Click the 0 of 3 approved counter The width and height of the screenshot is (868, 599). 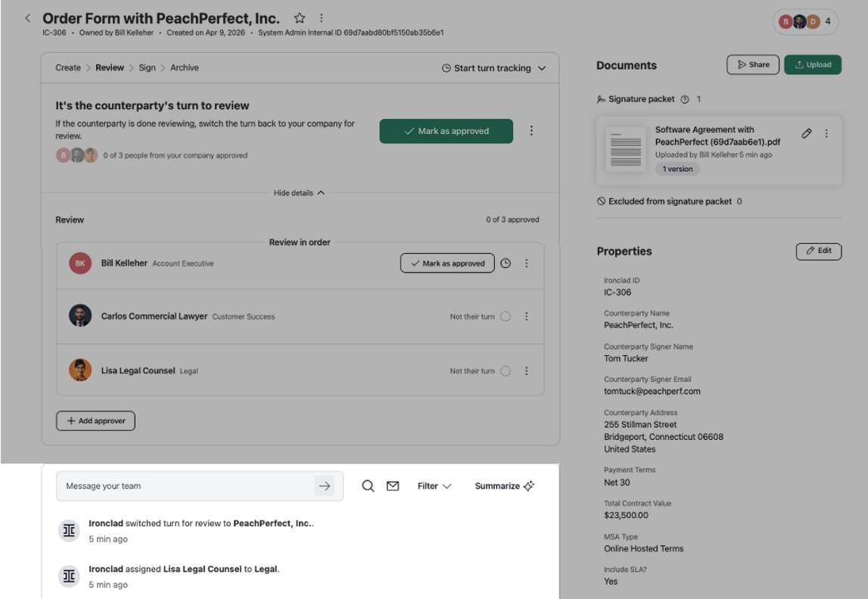point(512,220)
